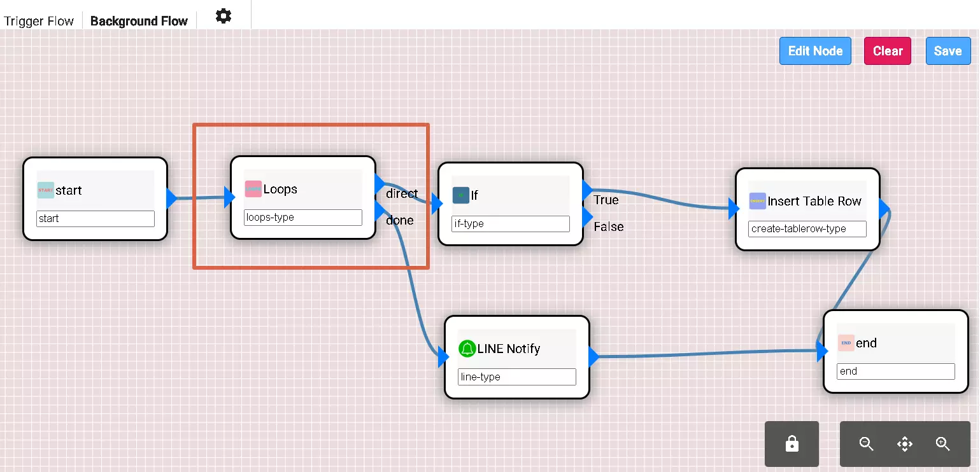Image resolution: width=980 pixels, height=472 pixels.
Task: Click the start node icon
Action: click(46, 190)
